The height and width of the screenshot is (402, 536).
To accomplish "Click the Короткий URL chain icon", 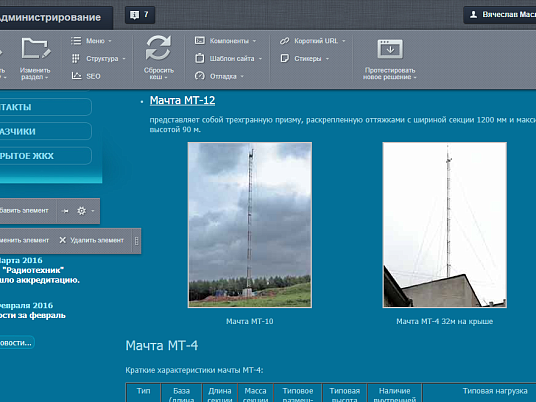I will 284,41.
